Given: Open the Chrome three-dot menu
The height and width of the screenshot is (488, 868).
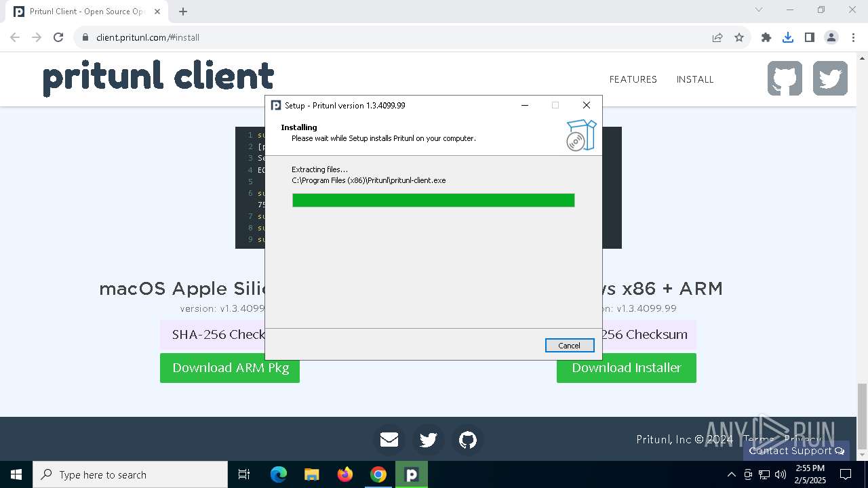Looking at the screenshot, I should tap(853, 38).
